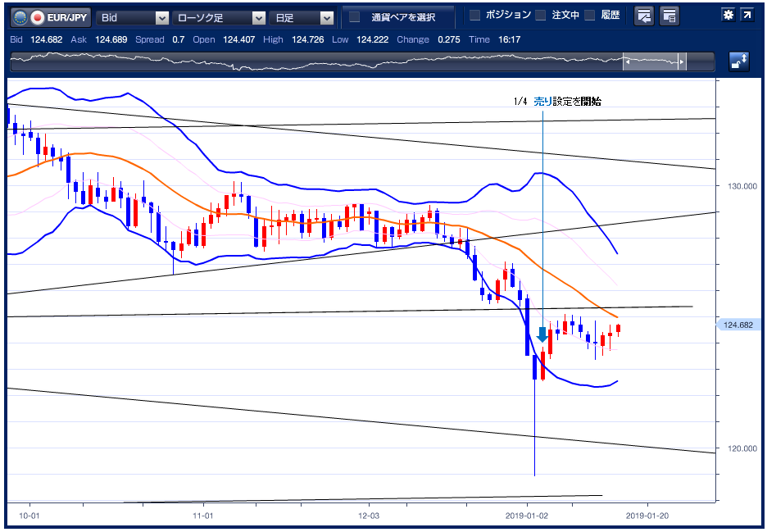The width and height of the screenshot is (767, 532).
Task: Open the ローソク足 chart type dropdown
Action: pos(219,17)
